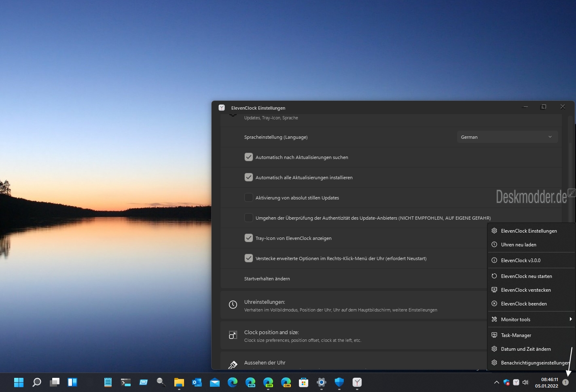Open Windows Security shield on the taskbar
Screen dimensions: 576x392
(x=339, y=382)
